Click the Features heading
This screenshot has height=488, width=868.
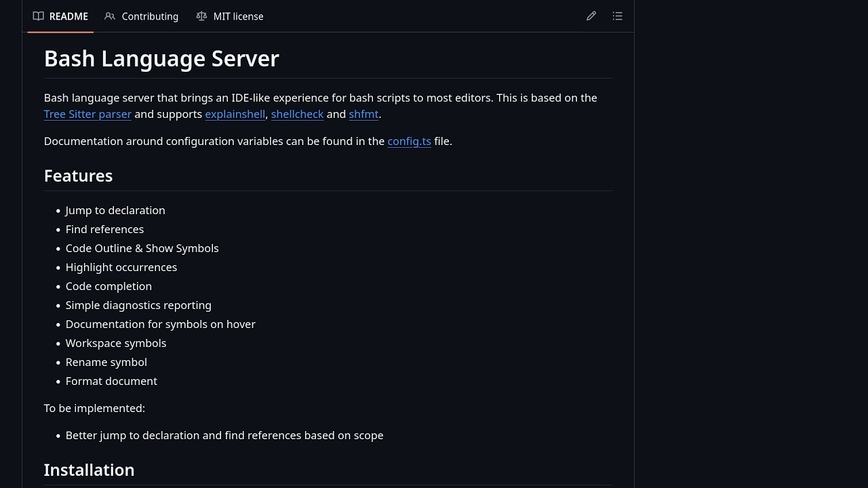(78, 176)
